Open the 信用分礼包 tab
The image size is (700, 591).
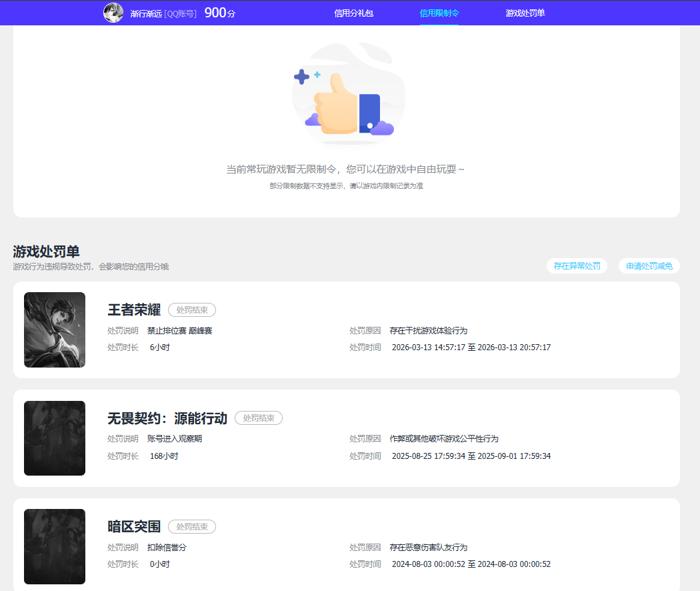(353, 13)
